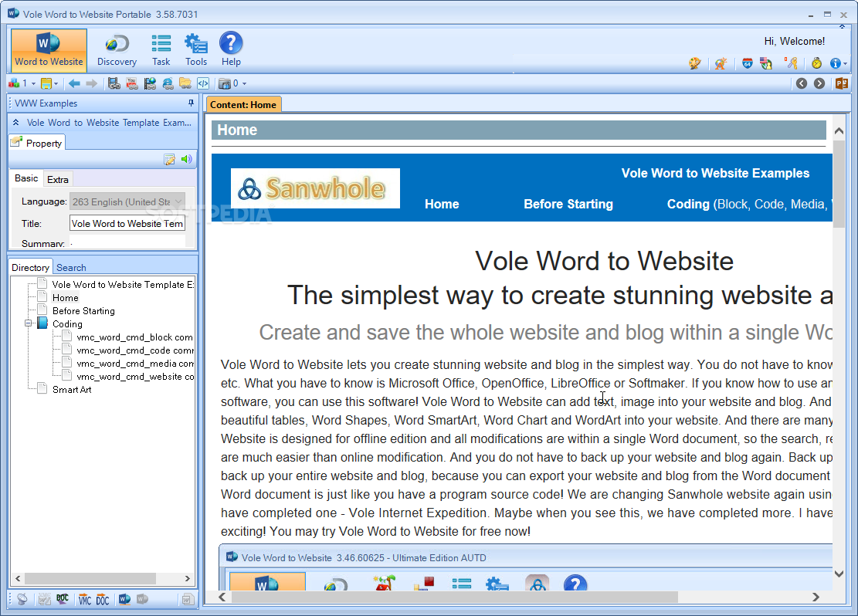Click the colored blocks icon labeled 1
The image size is (858, 616).
click(15, 83)
